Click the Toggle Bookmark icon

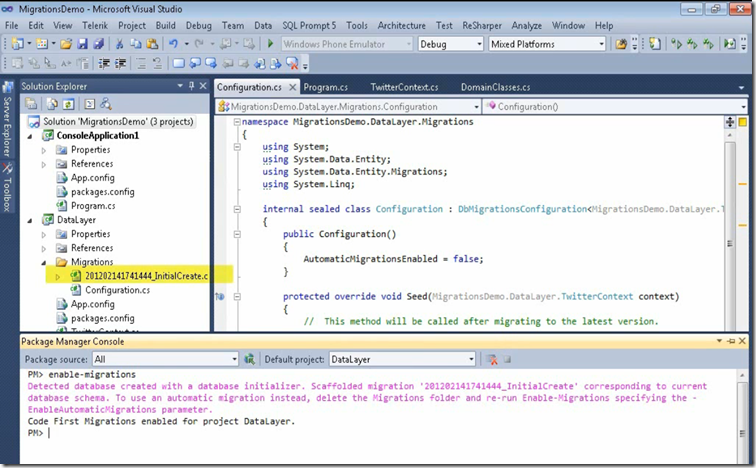[178, 64]
